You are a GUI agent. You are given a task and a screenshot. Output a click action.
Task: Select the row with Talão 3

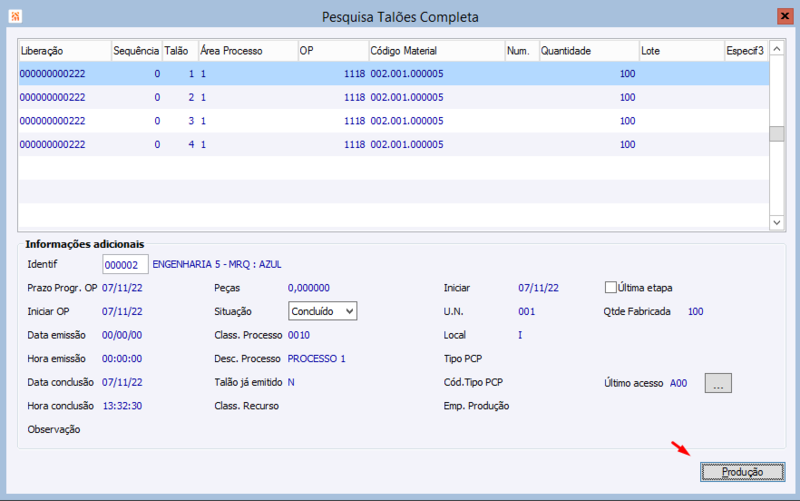394,121
